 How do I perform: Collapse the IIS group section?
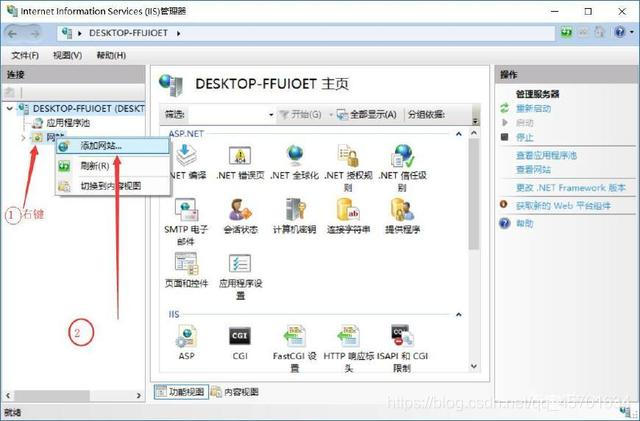tap(459, 314)
